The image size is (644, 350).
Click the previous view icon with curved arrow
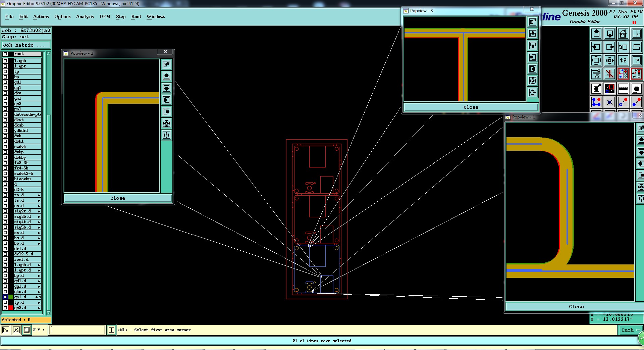click(623, 47)
